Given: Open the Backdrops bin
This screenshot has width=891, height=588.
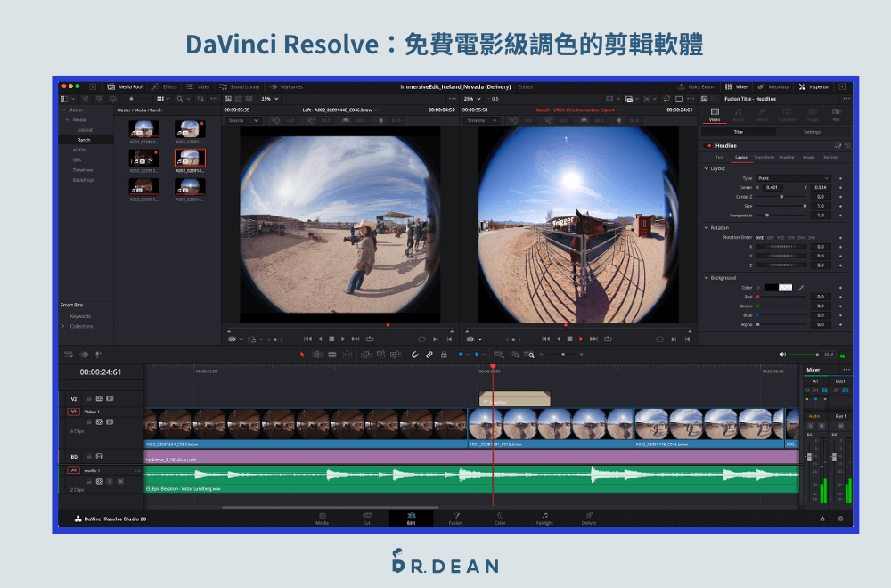Looking at the screenshot, I should [84, 180].
